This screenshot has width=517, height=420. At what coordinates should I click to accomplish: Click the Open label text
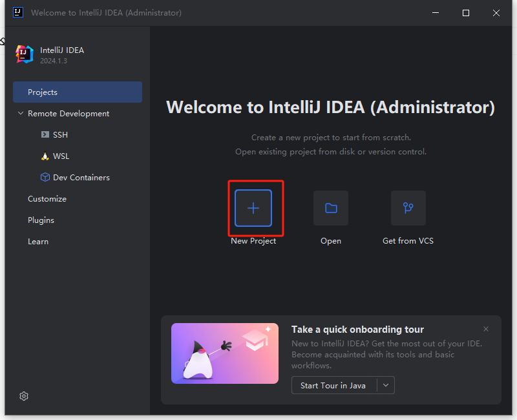point(331,241)
